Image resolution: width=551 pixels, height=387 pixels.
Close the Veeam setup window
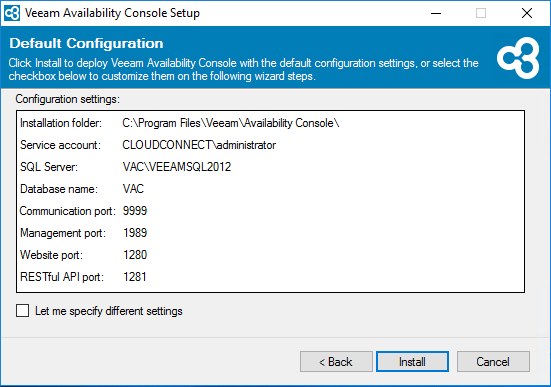(x=526, y=13)
